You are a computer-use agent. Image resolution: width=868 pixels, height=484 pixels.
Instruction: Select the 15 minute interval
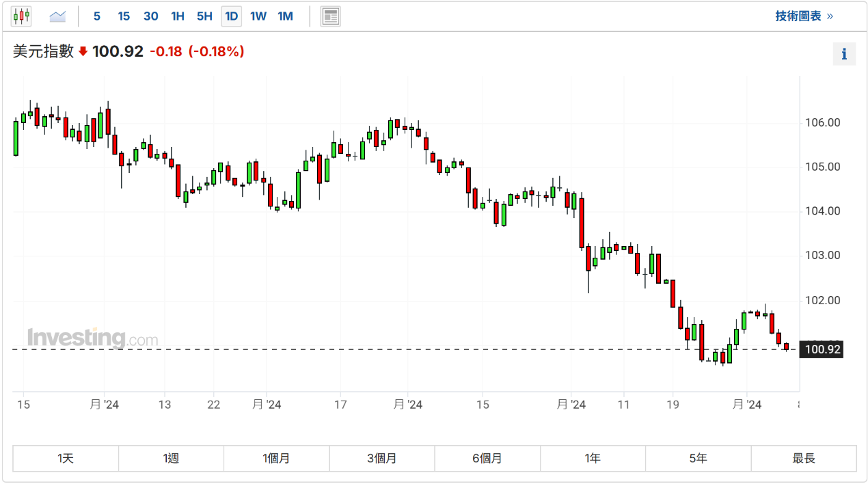pyautogui.click(x=124, y=16)
